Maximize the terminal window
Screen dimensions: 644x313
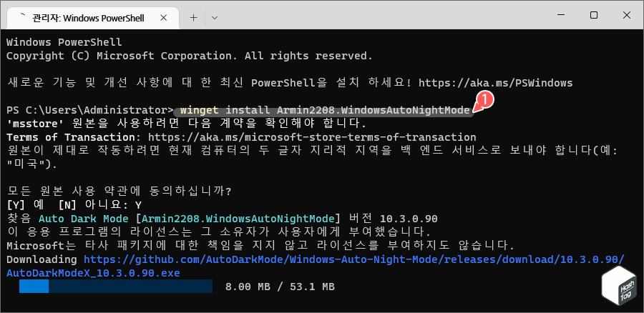pyautogui.click(x=593, y=15)
